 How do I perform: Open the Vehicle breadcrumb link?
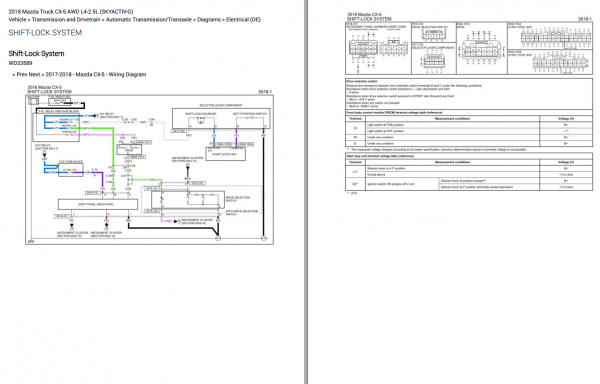click(x=17, y=20)
